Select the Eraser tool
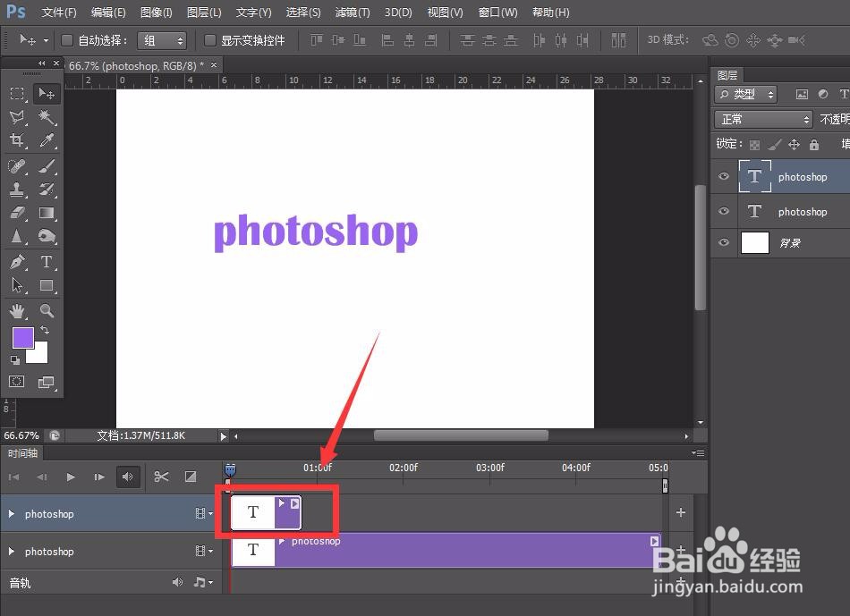The image size is (850, 616). 17,213
